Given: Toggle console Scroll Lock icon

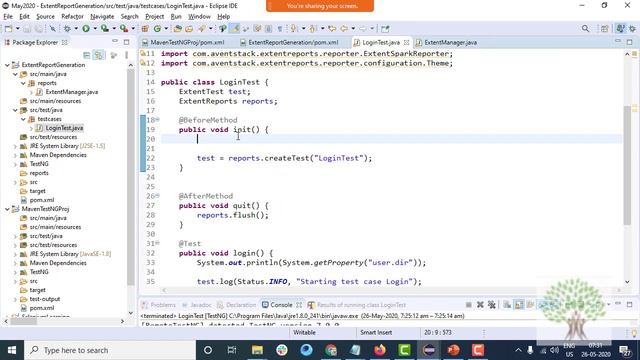Looking at the screenshot, I should 519,304.
